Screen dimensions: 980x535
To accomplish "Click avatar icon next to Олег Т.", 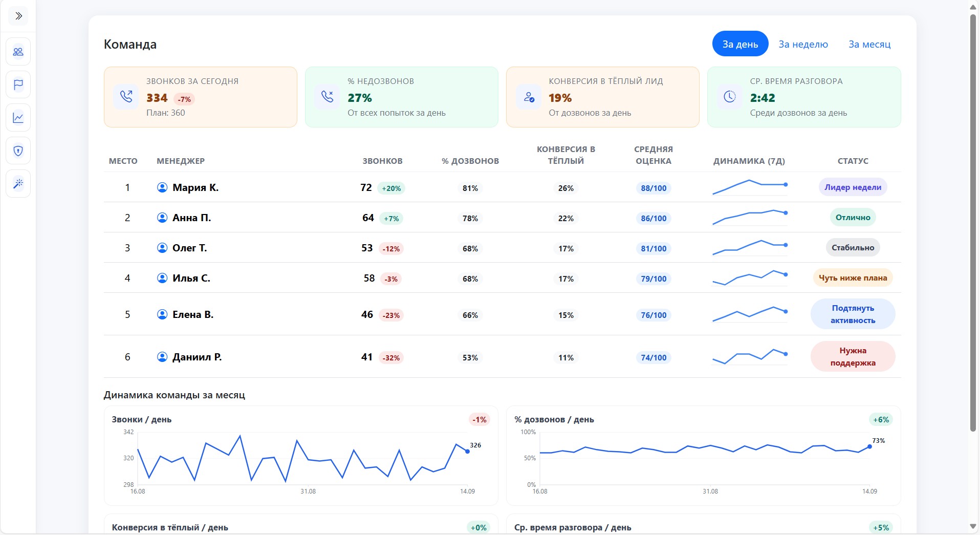I will pyautogui.click(x=162, y=248).
